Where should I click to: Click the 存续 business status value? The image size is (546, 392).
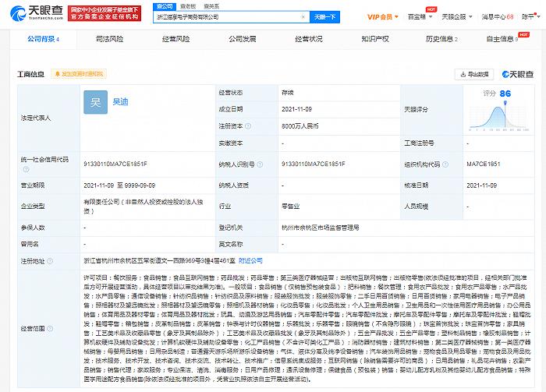tap(288, 93)
